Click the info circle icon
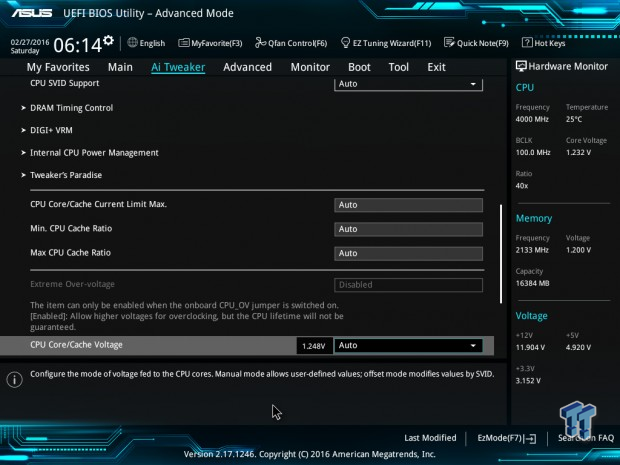This screenshot has height=465, width=620. [x=15, y=380]
